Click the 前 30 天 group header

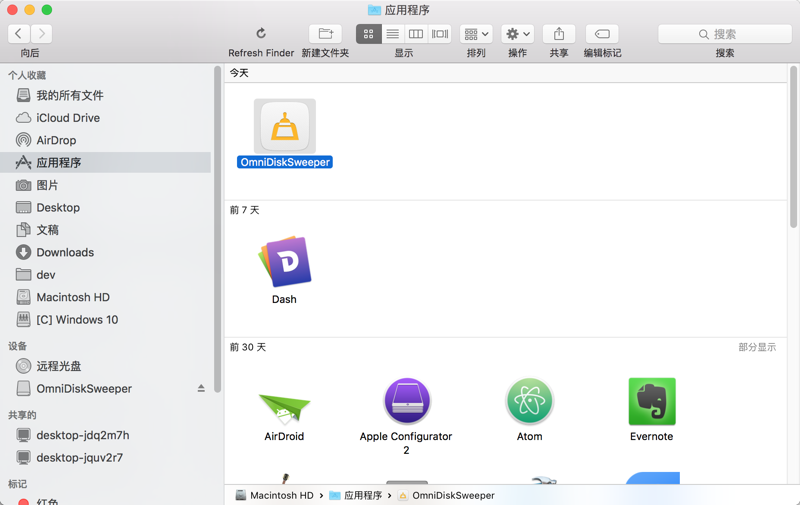click(247, 347)
